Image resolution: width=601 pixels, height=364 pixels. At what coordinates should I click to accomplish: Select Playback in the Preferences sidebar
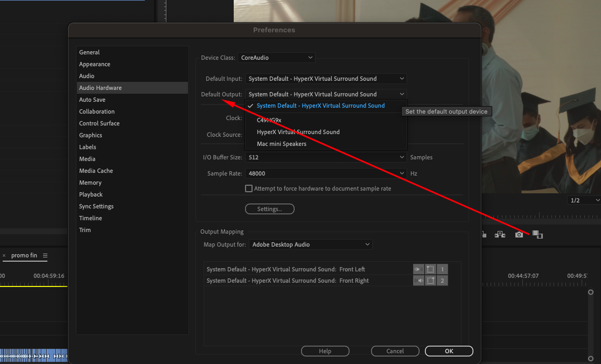(x=90, y=194)
